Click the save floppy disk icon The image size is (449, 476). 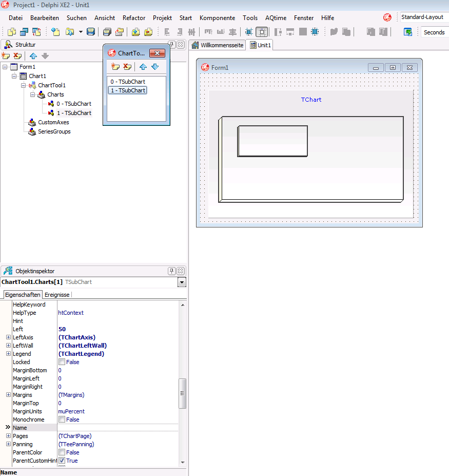point(91,32)
